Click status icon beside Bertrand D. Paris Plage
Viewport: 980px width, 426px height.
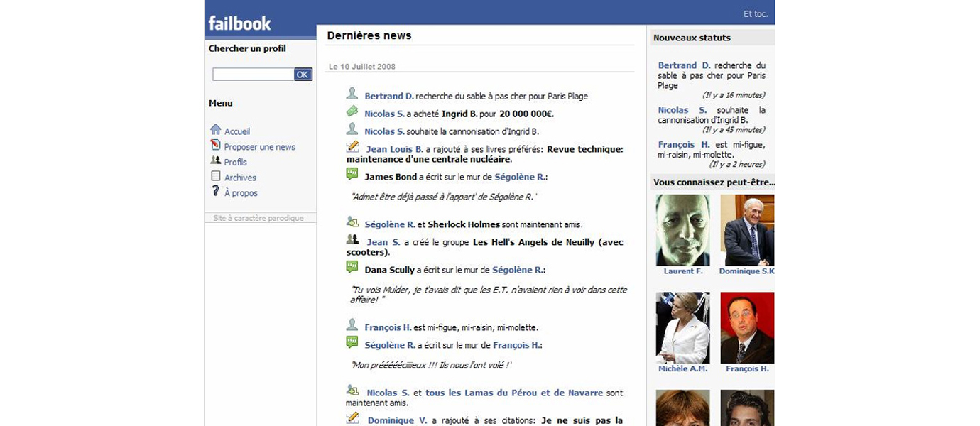[352, 94]
